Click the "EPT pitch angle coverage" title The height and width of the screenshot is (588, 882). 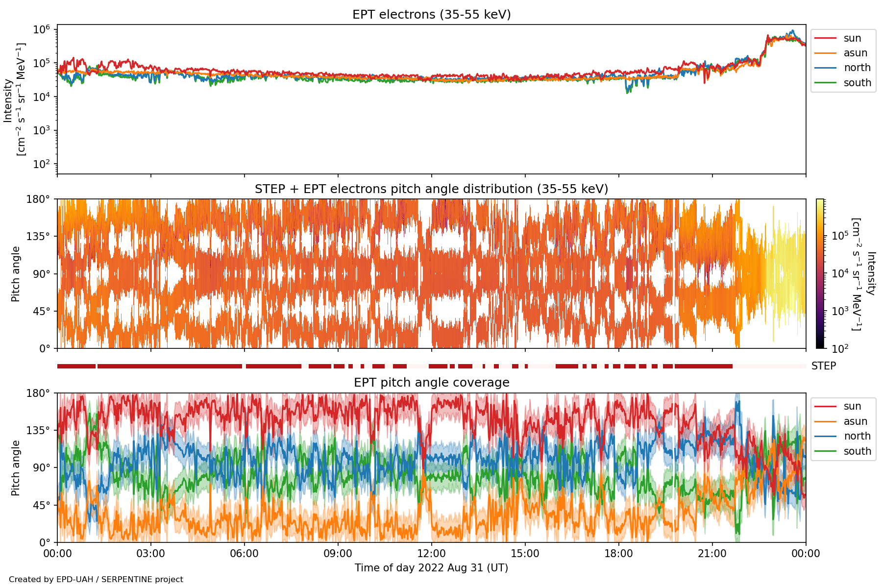(431, 383)
